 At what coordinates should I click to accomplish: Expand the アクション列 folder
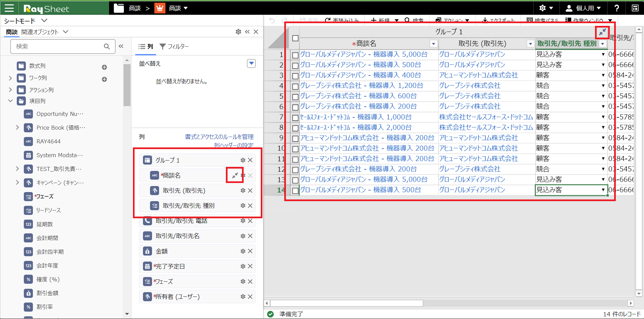coord(10,90)
